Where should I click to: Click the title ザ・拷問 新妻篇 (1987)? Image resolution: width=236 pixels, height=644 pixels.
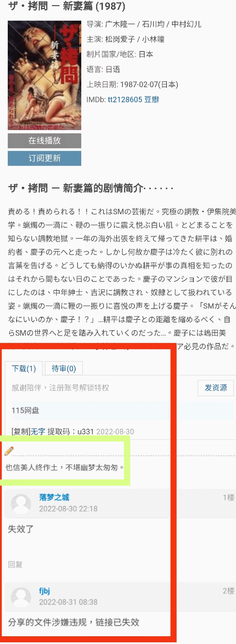(67, 6)
